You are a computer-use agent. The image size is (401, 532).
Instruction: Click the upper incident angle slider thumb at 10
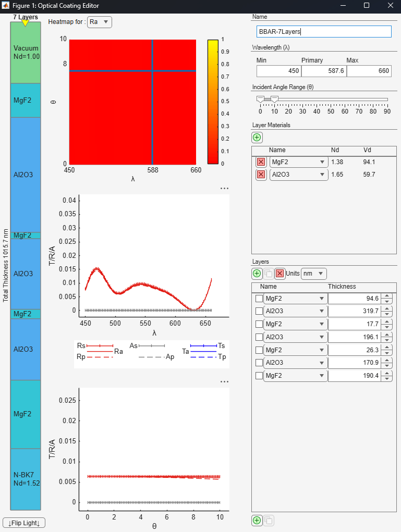(275, 99)
